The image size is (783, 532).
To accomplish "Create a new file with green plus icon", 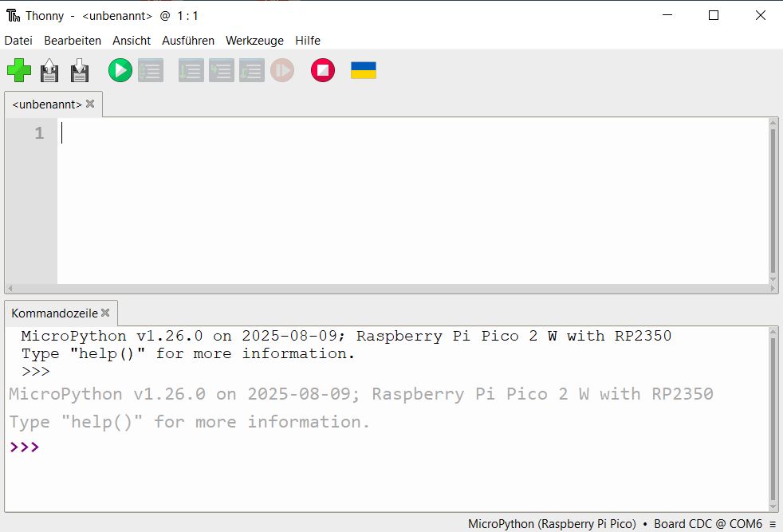I will 19,71.
